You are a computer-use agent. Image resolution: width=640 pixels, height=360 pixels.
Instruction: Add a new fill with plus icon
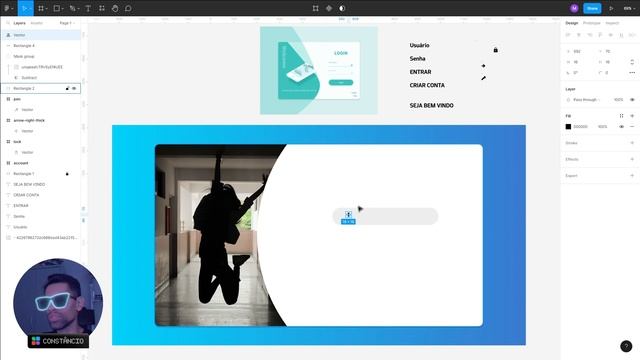632,116
